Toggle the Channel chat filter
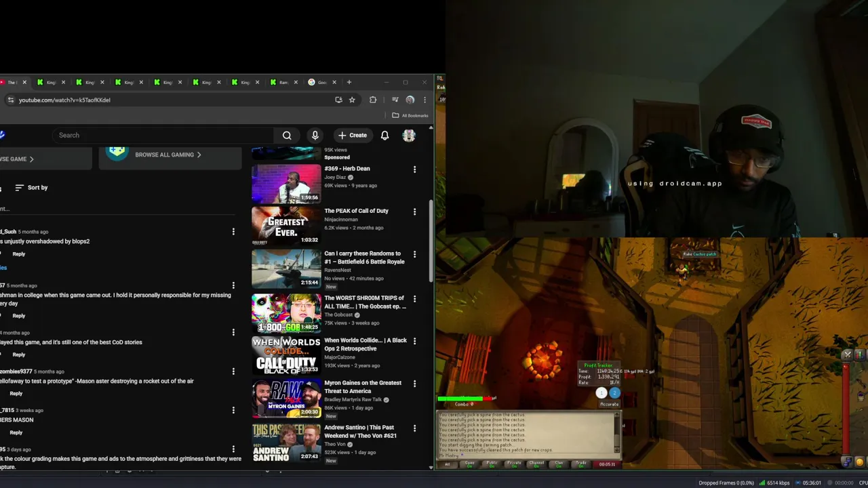The height and width of the screenshot is (488, 868). [536, 464]
